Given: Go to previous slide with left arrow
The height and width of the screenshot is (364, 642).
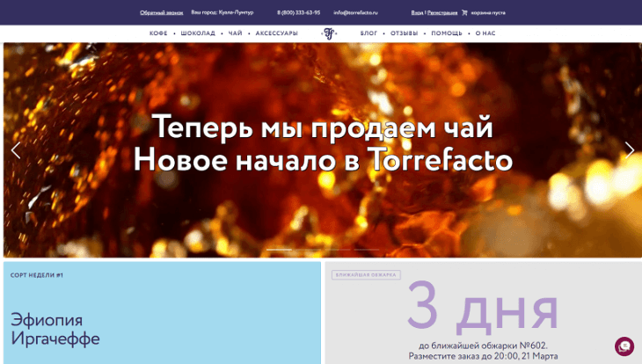Looking at the screenshot, I should [16, 150].
